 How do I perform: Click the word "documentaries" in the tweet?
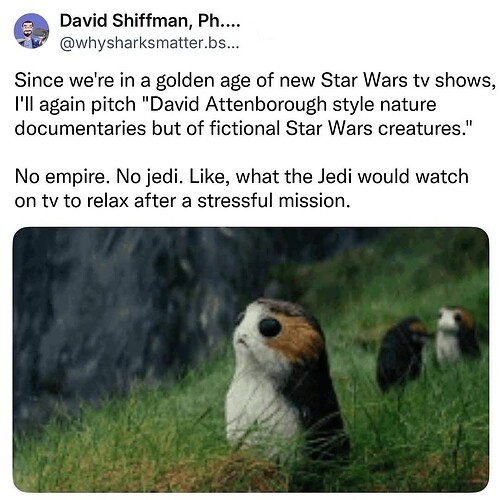tap(80, 128)
